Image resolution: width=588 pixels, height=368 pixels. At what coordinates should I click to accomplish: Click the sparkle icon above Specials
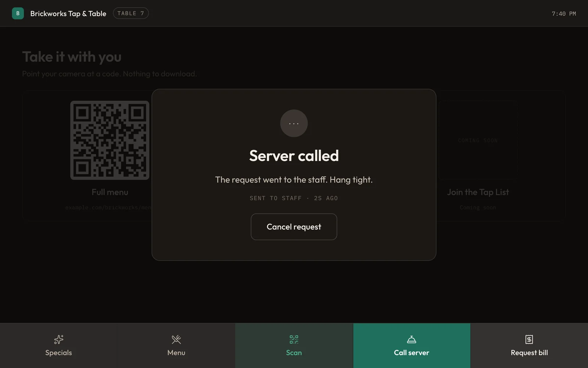coord(58,339)
